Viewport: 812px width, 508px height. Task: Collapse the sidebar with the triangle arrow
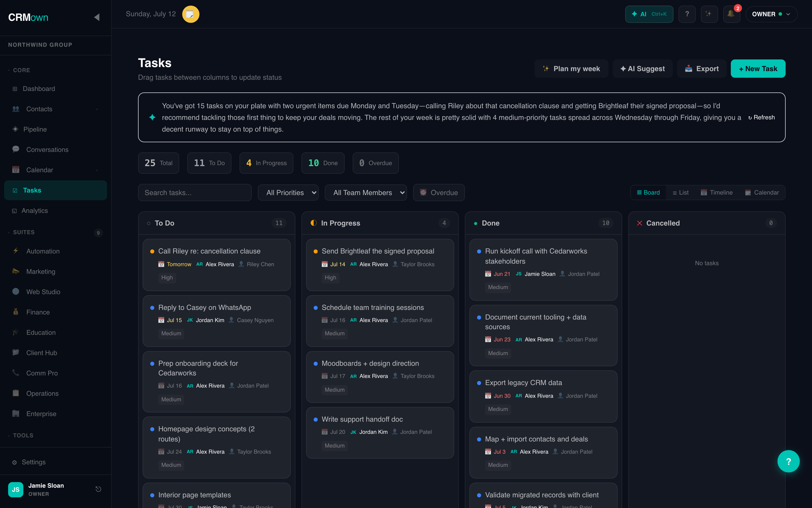pos(97,17)
